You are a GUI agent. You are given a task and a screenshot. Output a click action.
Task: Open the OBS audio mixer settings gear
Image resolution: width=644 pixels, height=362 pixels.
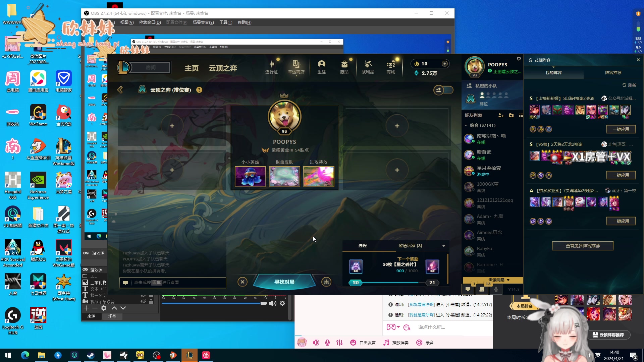[x=282, y=303]
